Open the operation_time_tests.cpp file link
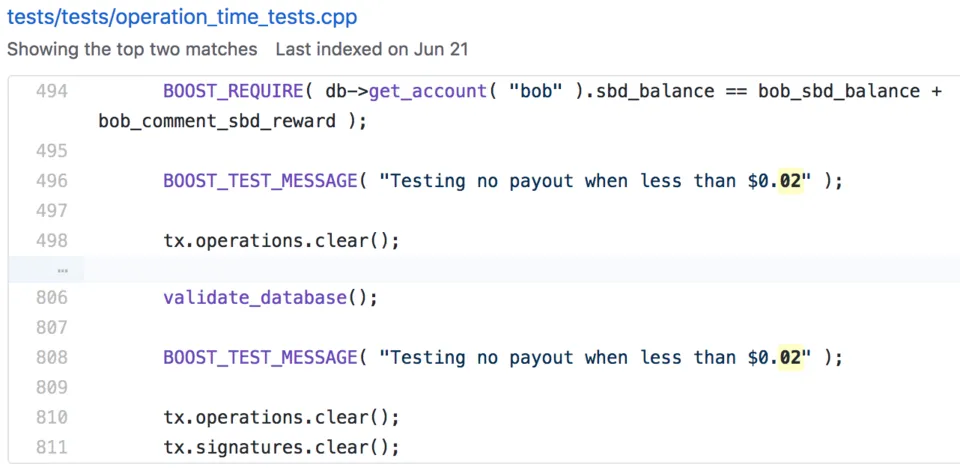 coord(182,17)
